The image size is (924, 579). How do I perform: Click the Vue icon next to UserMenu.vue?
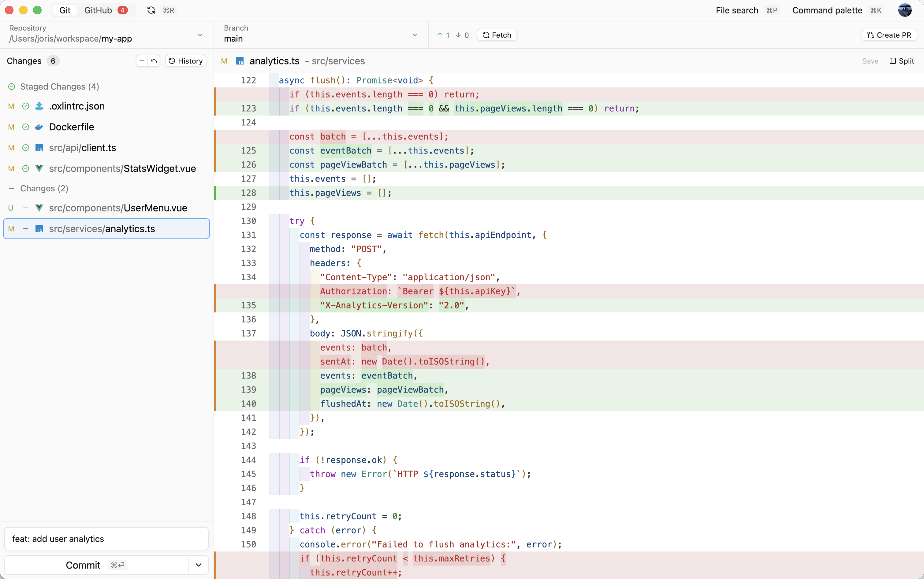pos(39,208)
